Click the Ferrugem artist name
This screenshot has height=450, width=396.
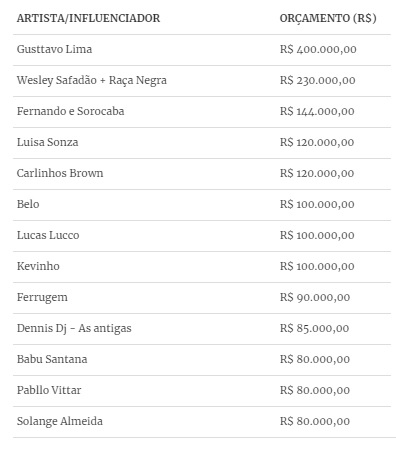click(x=42, y=297)
